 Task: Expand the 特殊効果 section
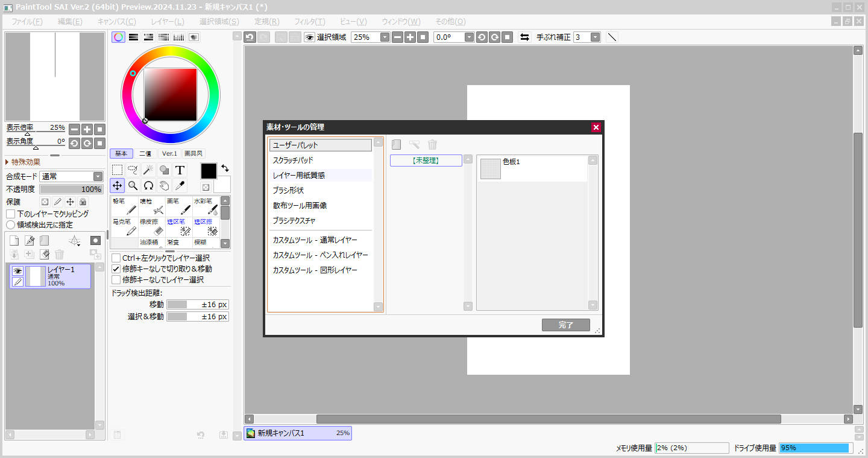[23, 162]
